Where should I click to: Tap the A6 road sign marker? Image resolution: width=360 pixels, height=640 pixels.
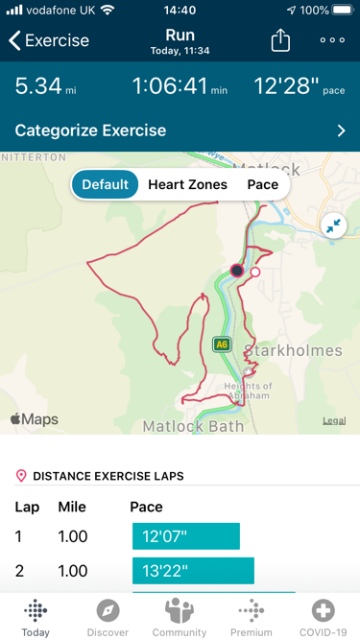pyautogui.click(x=222, y=344)
